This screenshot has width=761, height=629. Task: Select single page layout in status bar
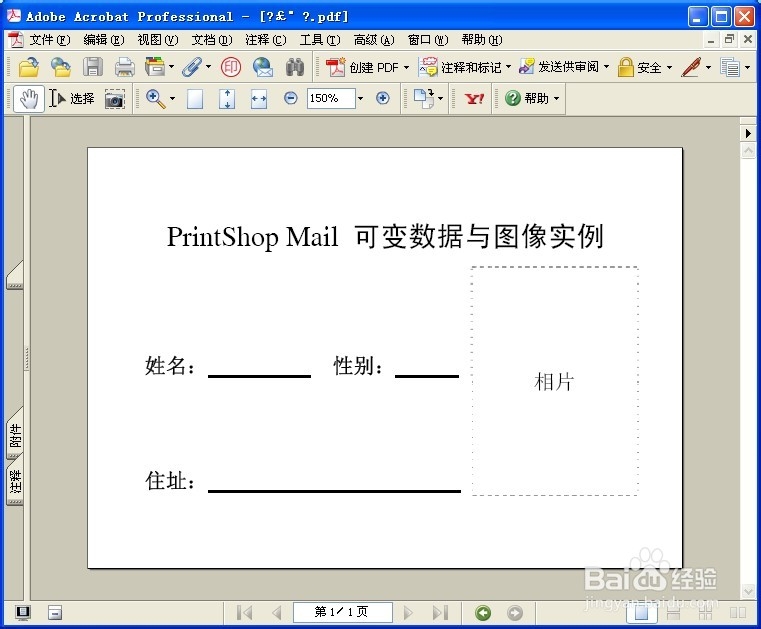[x=641, y=612]
